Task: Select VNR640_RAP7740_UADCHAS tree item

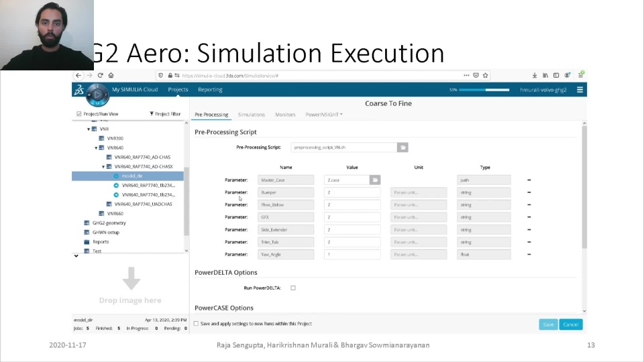Action: (x=143, y=204)
